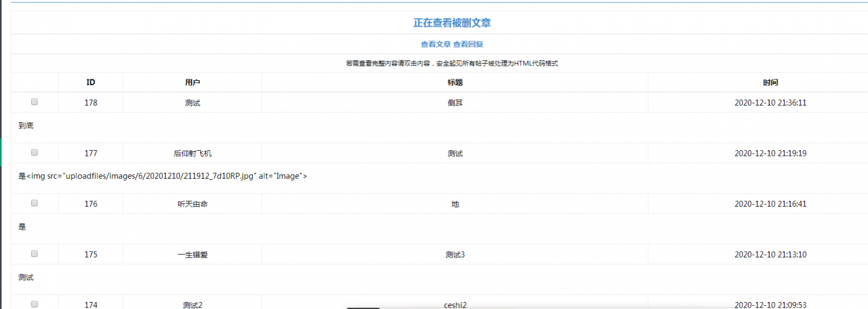Image resolution: width=868 pixels, height=309 pixels.
Task: Click content 是 under article 176
Action: [x=22, y=227]
